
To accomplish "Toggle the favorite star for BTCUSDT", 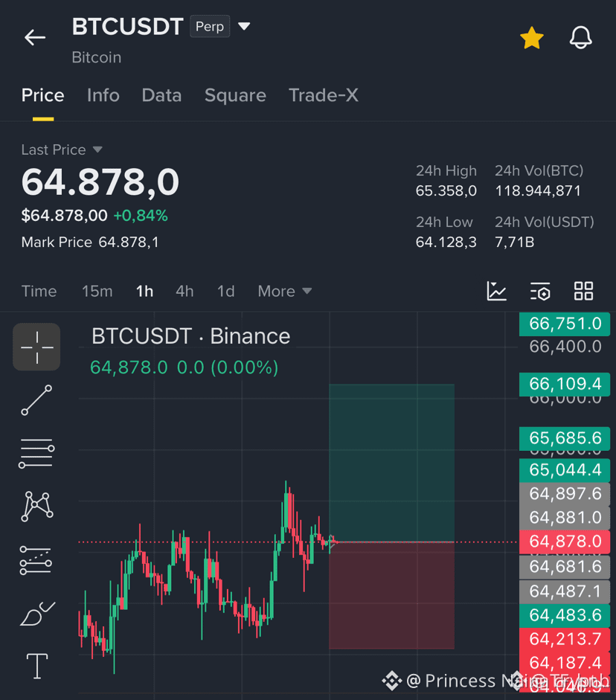I will tap(532, 38).
